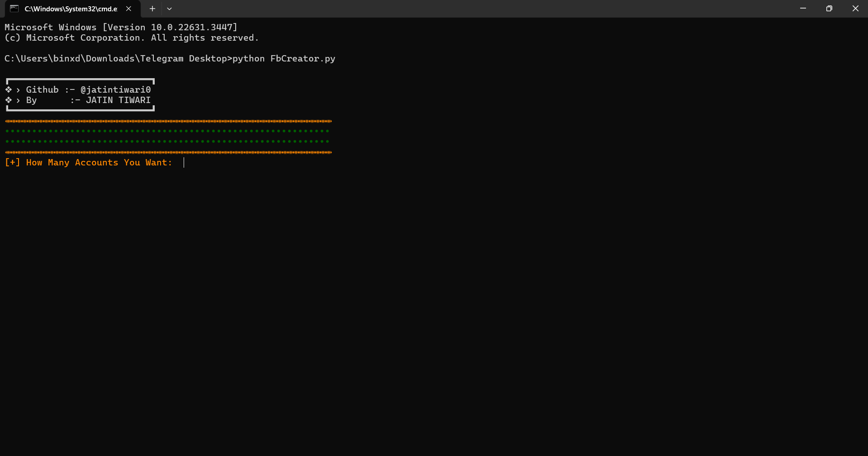
Task: Open a new terminal tab
Action: click(x=152, y=9)
